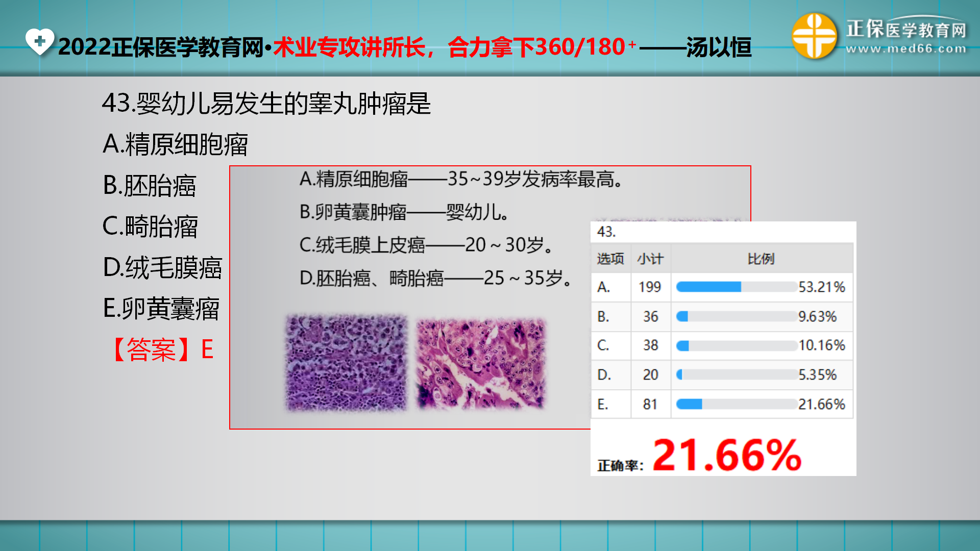
Task: Click the white cross icon top left
Action: coord(40,42)
